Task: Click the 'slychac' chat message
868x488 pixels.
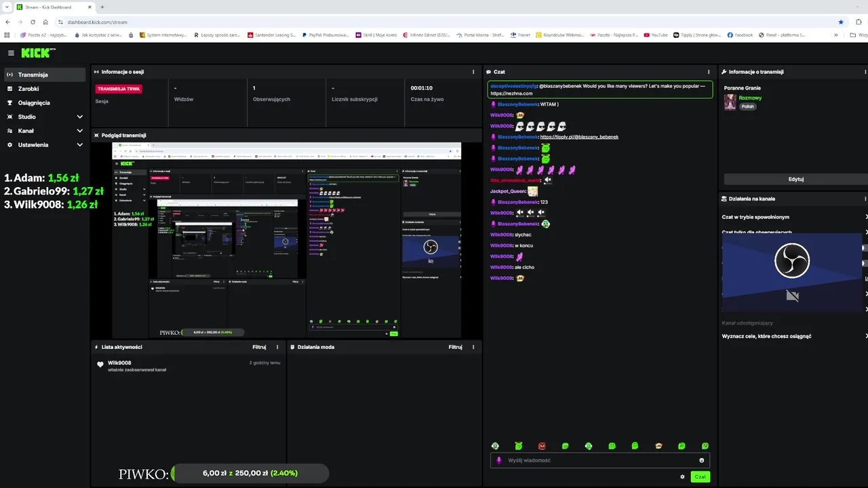Action: click(x=523, y=235)
